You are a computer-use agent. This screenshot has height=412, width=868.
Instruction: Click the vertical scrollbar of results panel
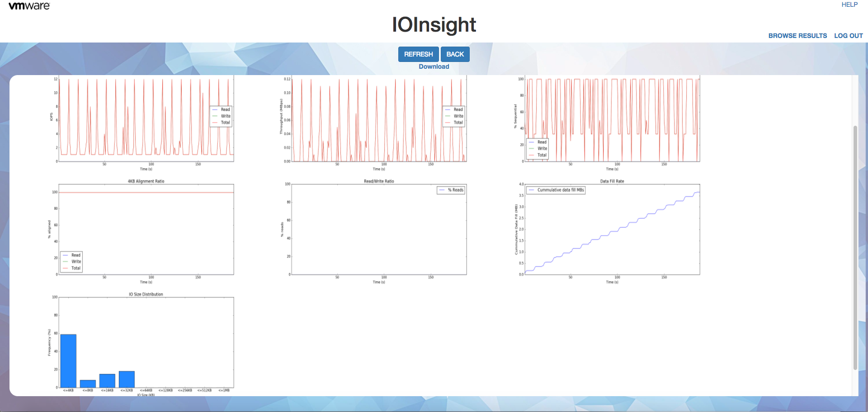tap(855, 248)
